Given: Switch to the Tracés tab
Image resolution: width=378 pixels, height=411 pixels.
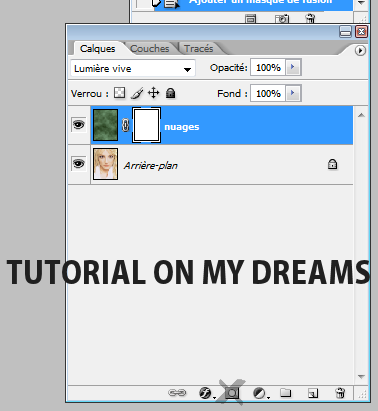Looking at the screenshot, I should [x=199, y=49].
